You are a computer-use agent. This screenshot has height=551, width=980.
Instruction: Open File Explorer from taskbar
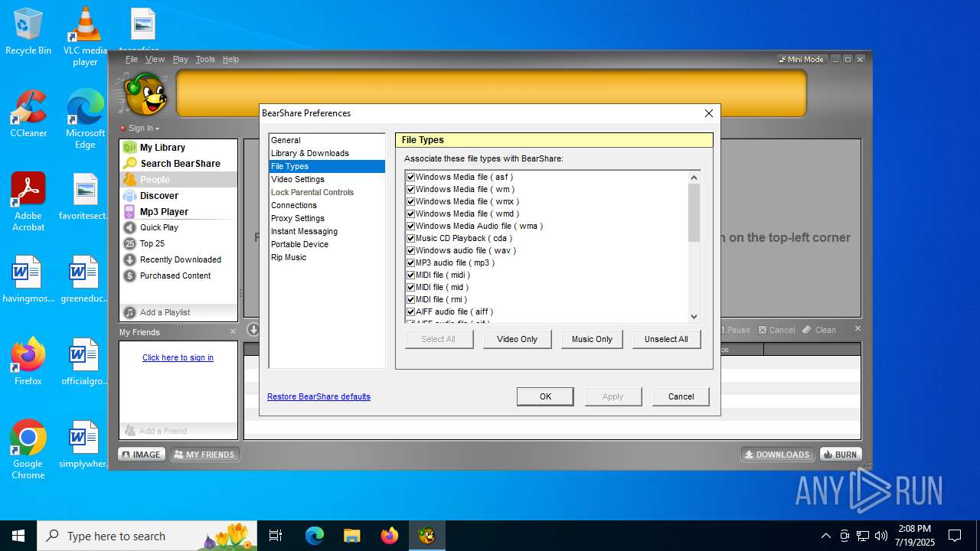351,536
